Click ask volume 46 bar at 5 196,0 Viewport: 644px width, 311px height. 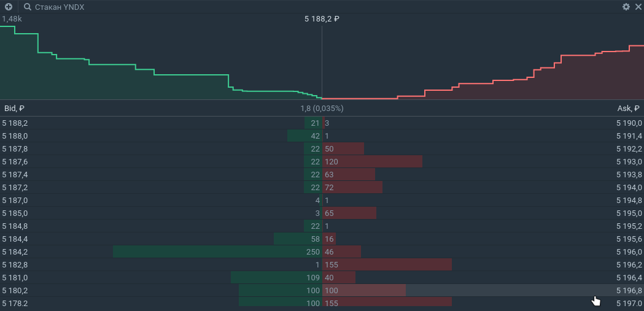pos(342,252)
